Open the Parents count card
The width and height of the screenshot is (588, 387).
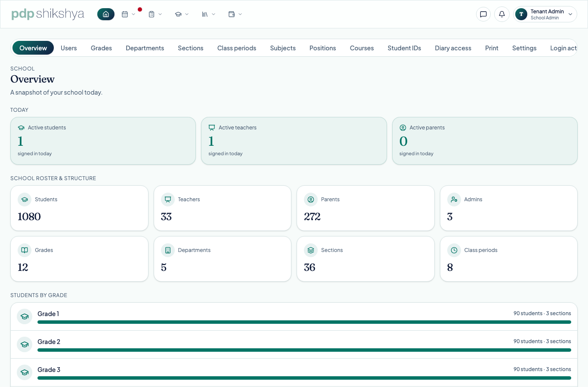click(x=365, y=208)
